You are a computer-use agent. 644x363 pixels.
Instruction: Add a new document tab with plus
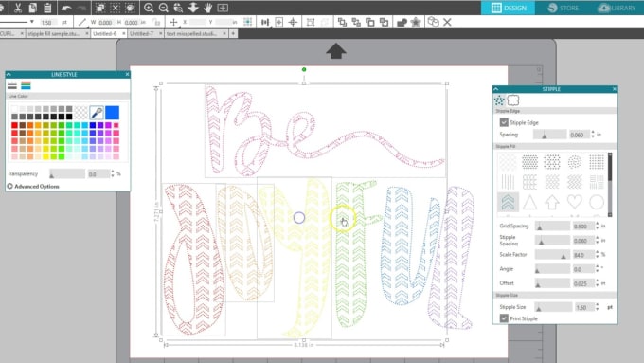coord(233,34)
